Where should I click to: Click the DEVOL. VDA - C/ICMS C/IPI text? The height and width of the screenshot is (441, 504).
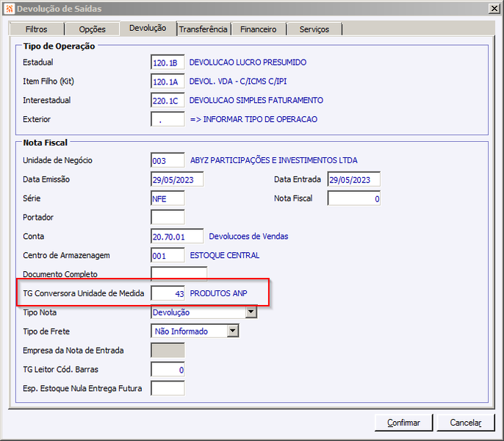(238, 82)
